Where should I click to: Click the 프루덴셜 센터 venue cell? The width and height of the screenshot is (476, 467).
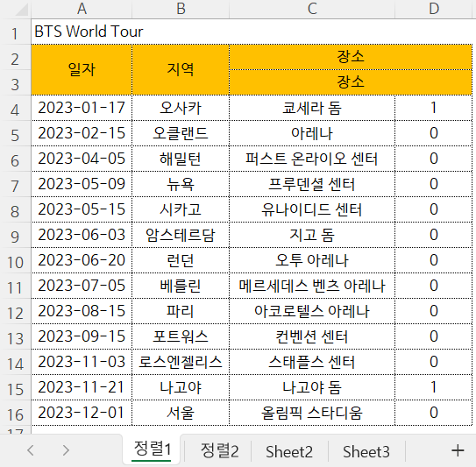[x=312, y=184]
